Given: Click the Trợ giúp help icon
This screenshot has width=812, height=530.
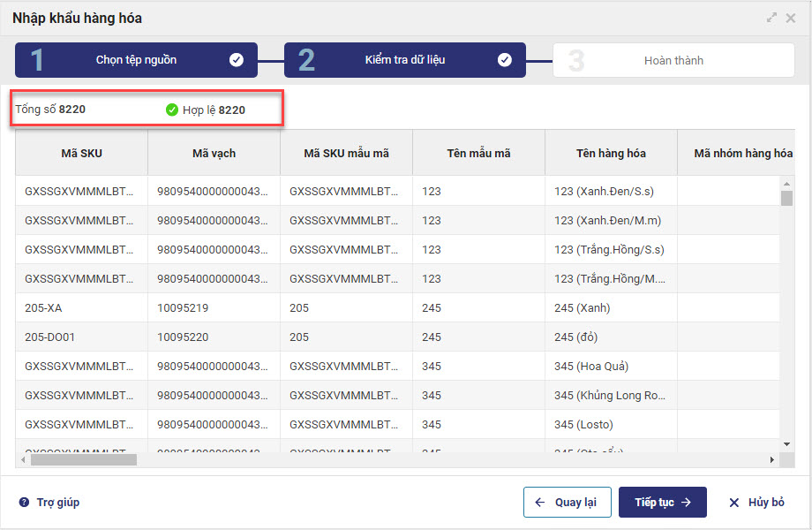Looking at the screenshot, I should coord(24,503).
